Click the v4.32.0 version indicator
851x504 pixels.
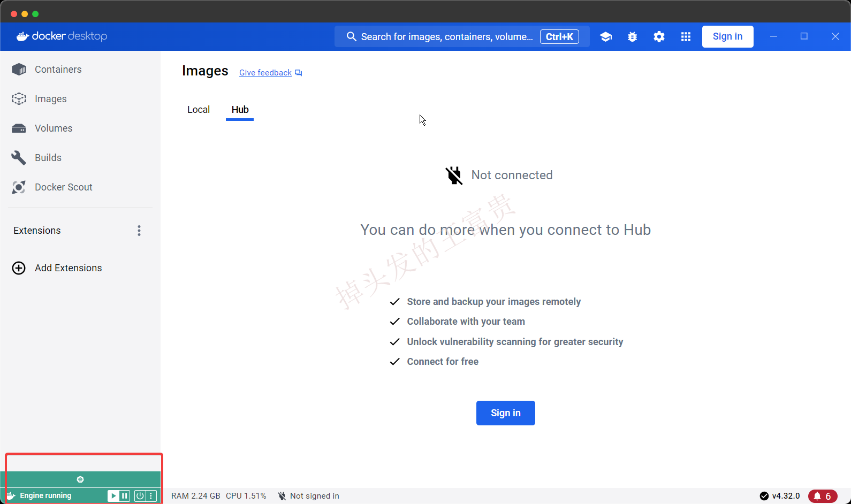[780, 496]
